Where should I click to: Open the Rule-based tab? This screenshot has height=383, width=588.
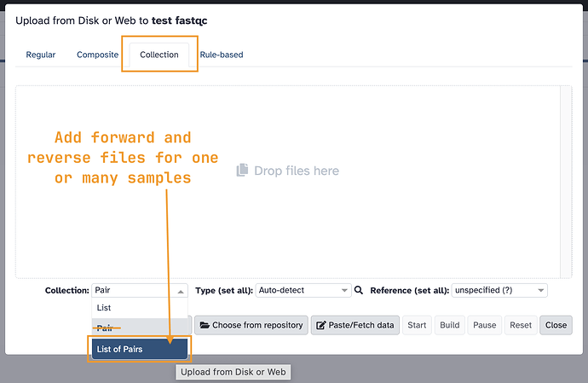222,55
